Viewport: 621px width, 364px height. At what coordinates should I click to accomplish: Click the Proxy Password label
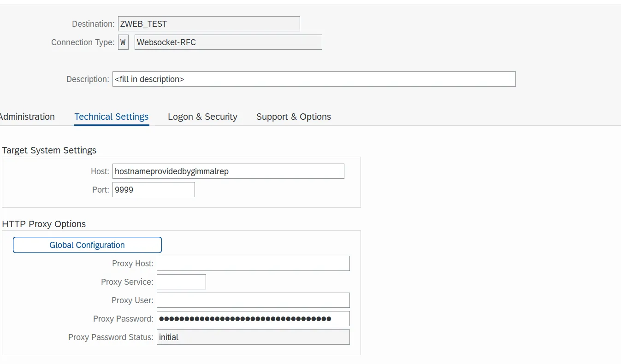point(123,319)
